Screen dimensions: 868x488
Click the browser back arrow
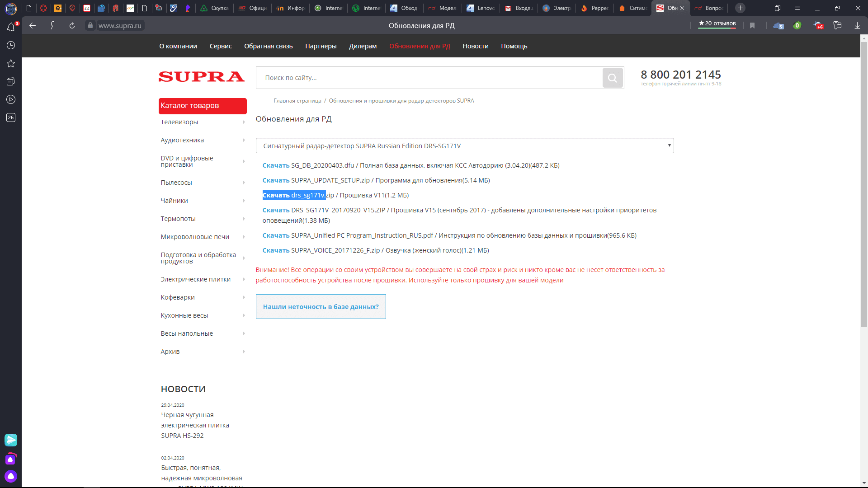click(x=33, y=26)
